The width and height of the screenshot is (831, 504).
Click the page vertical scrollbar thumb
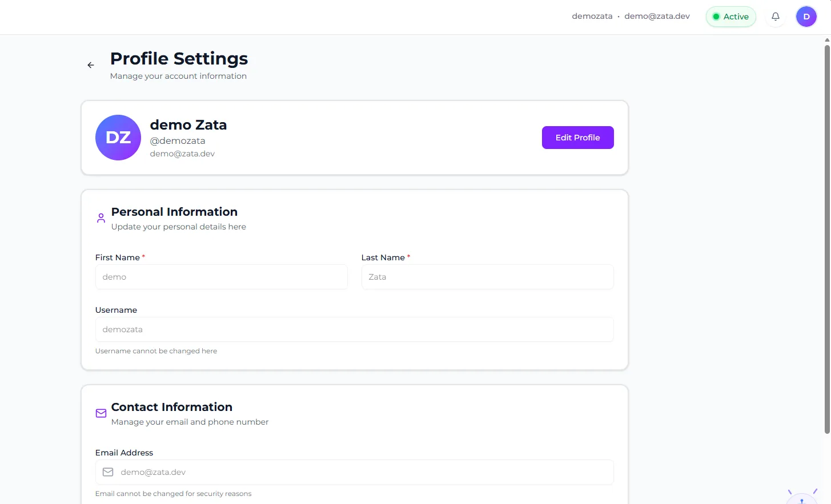[x=827, y=240]
